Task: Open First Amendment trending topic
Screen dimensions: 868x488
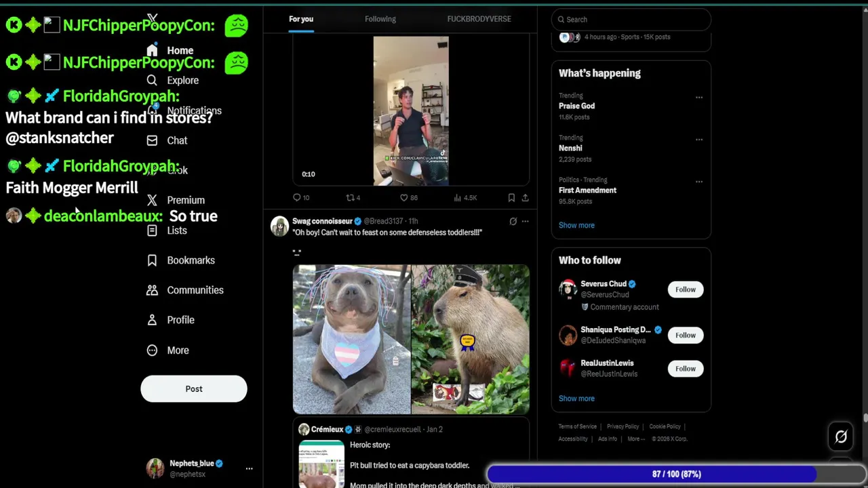Action: 587,190
